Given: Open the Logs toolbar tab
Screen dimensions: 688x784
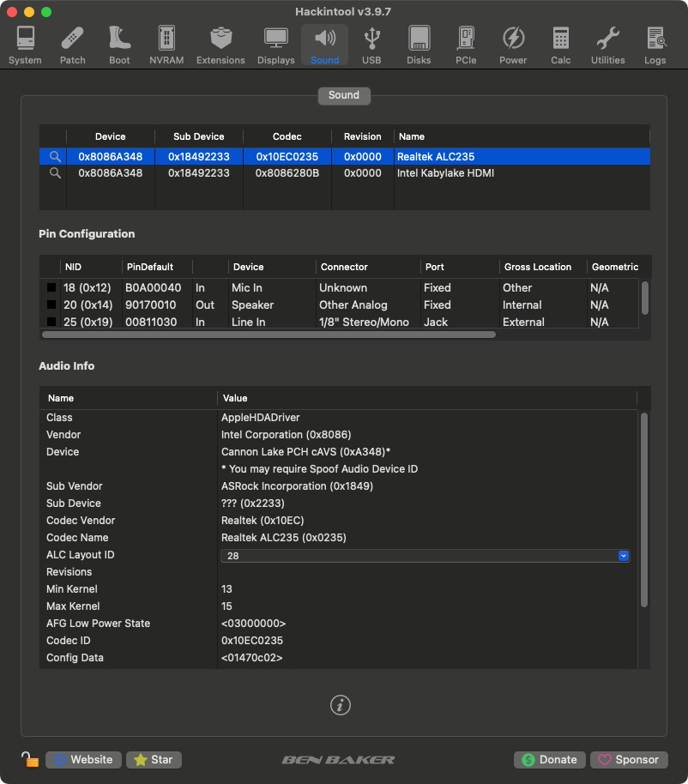Looking at the screenshot, I should [655, 45].
